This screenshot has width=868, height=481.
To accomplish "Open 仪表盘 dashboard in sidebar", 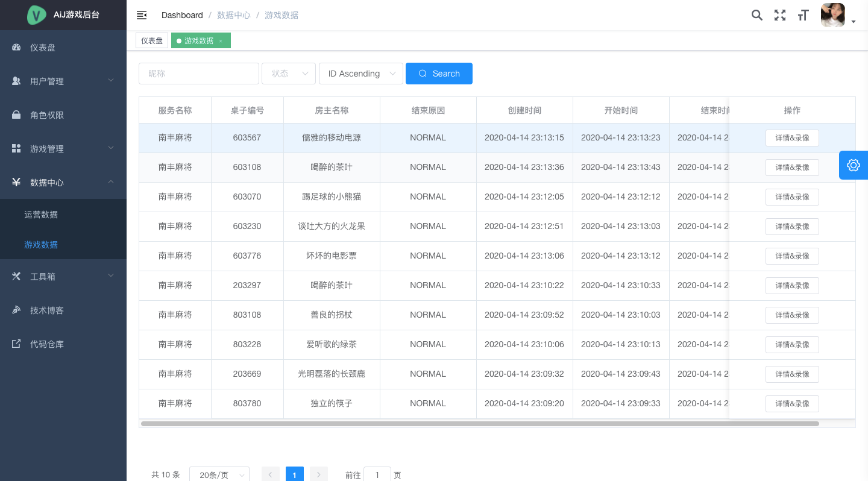I will pos(43,48).
